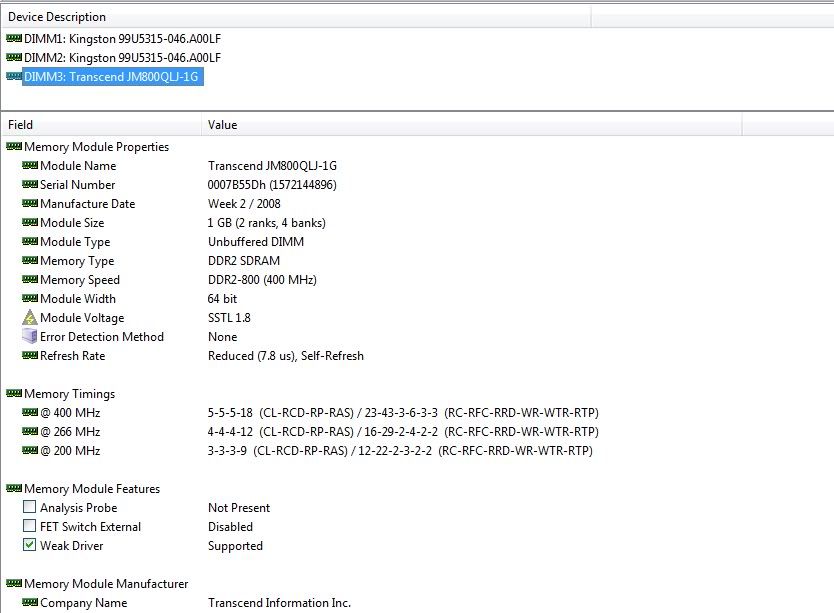Viewport: 834px width, 613px height.
Task: Sort by the Value column header
Action: click(x=471, y=125)
